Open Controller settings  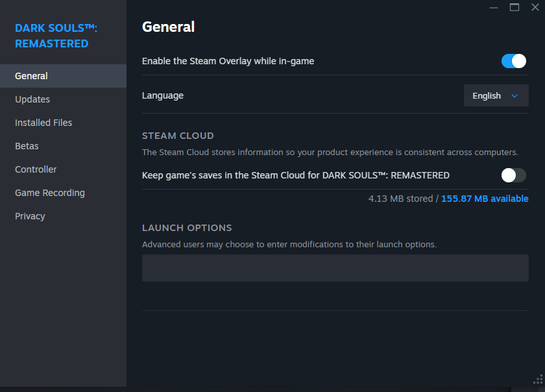(x=36, y=169)
